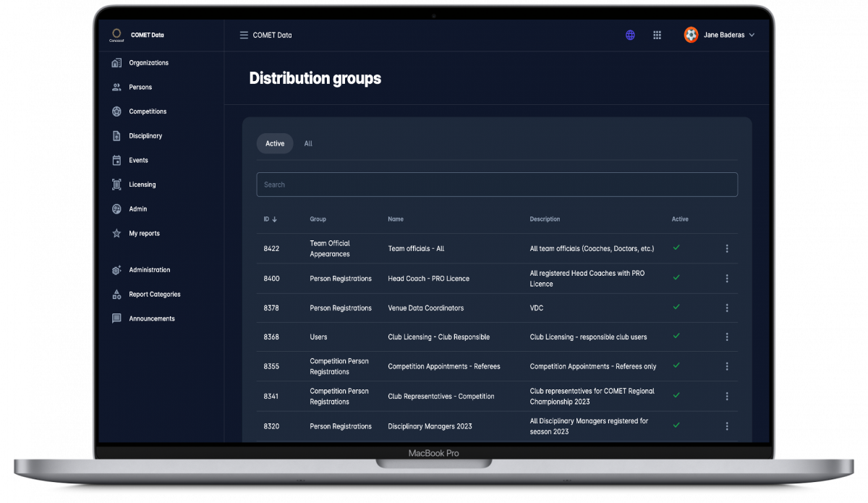
Task: Click inside the Search field
Action: pyautogui.click(x=497, y=185)
